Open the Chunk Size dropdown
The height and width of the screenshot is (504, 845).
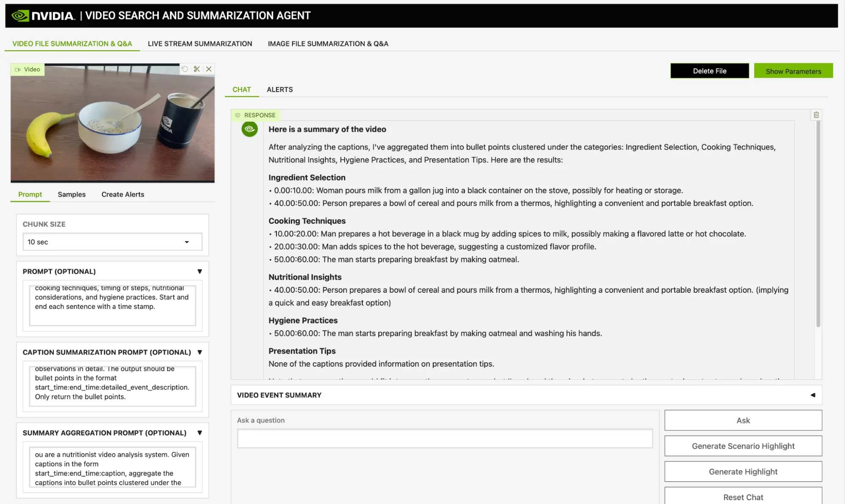(112, 242)
